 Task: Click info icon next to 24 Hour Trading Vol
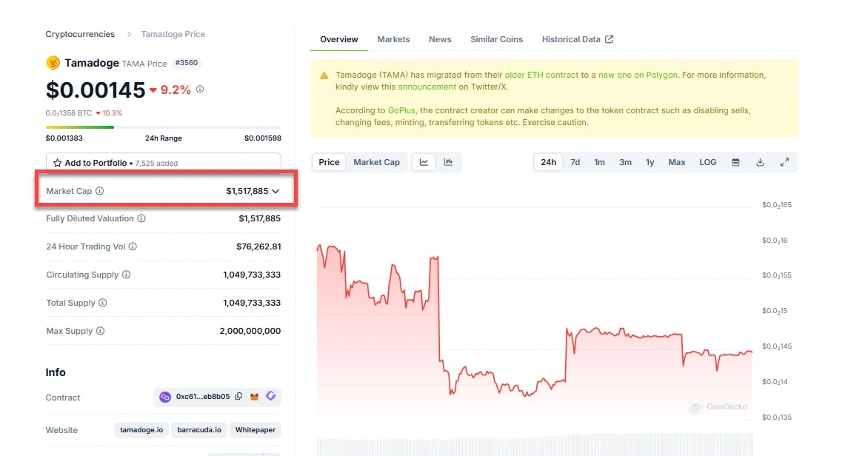tap(133, 247)
